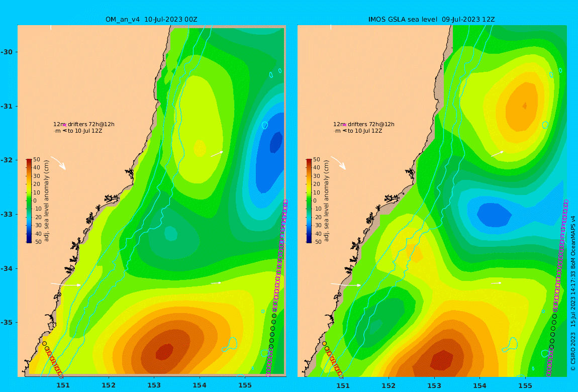Click the left colorbar's 'adj. sea level anomaly (cm)' label
Viewport: 578px width, 392px height.
tap(46, 201)
